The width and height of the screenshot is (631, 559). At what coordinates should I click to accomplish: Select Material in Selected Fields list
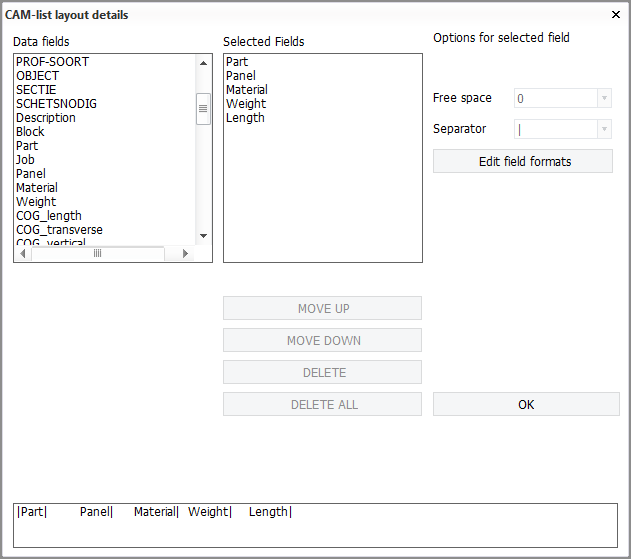pos(247,90)
